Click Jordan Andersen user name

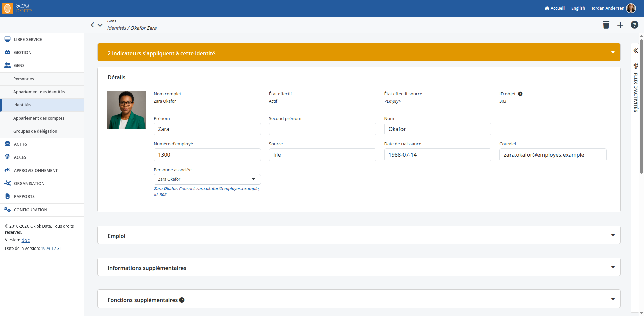click(x=607, y=8)
